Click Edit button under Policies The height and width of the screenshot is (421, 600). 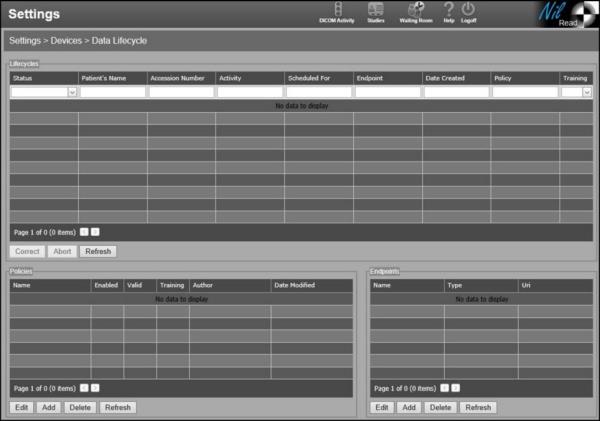[x=20, y=408]
